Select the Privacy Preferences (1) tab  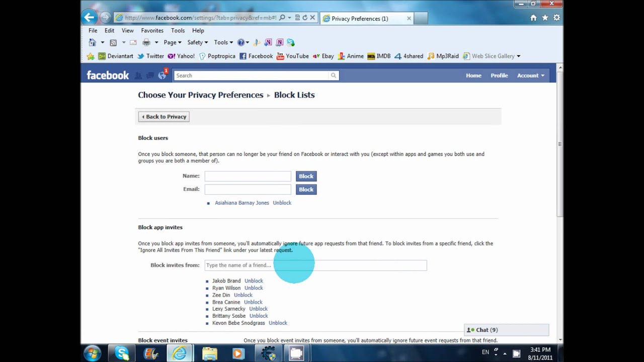[x=368, y=19]
